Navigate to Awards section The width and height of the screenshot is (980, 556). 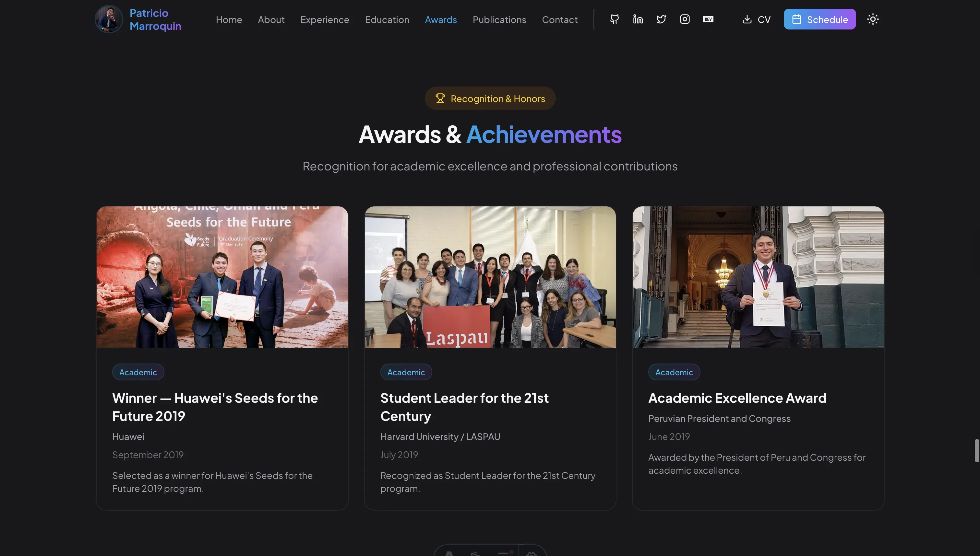440,19
